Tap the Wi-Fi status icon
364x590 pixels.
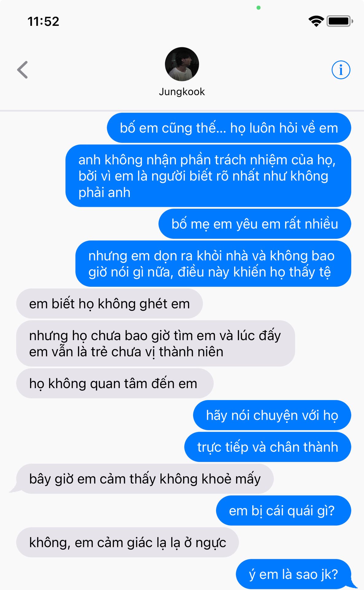click(316, 21)
